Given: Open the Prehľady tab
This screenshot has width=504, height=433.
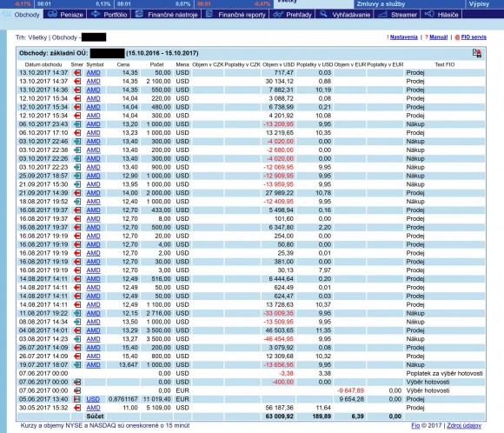Looking at the screenshot, I should point(292,15).
